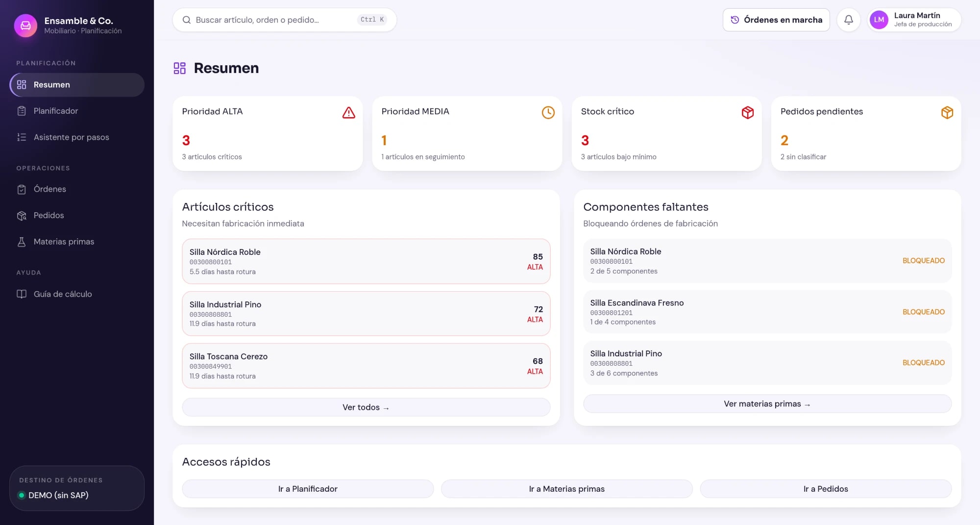This screenshot has width=980, height=525.
Task: Click the Stock crítico summary card
Action: click(666, 133)
